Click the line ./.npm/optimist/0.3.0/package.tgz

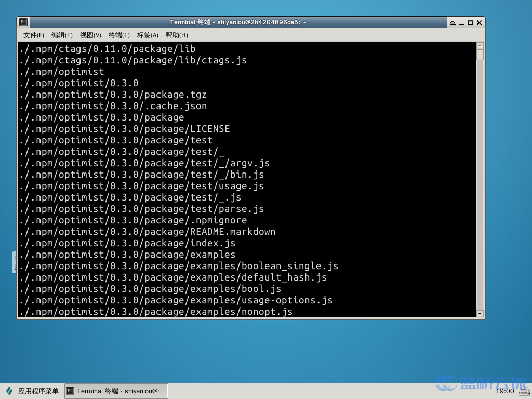point(113,95)
